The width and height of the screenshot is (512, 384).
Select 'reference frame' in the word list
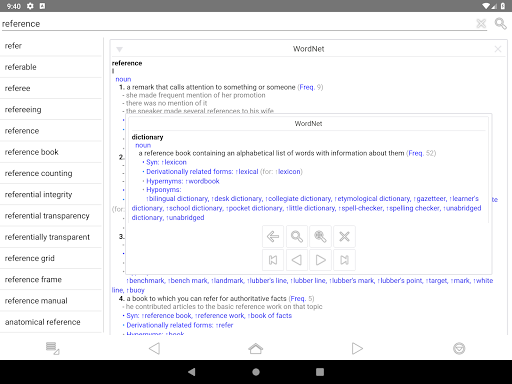point(51,280)
